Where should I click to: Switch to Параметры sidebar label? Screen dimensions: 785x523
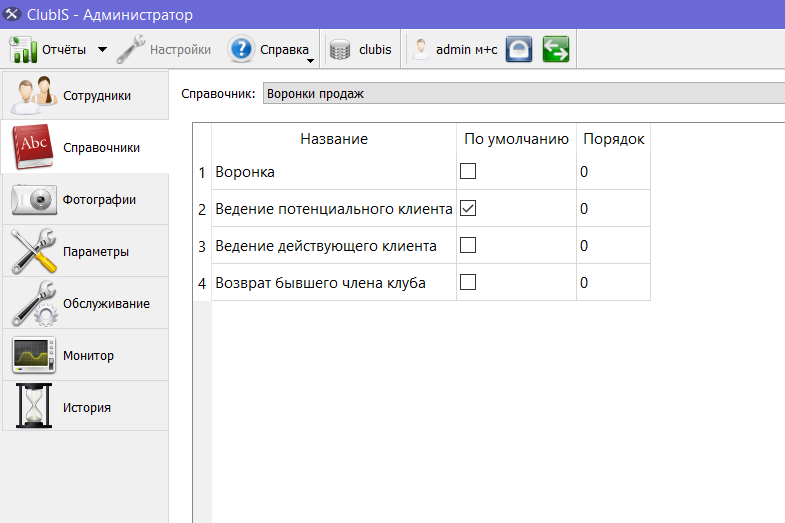coord(96,252)
